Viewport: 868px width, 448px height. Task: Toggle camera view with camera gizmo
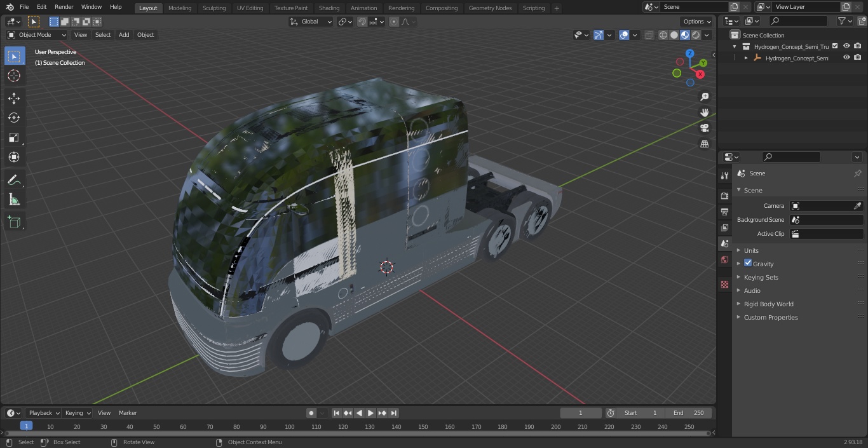704,128
